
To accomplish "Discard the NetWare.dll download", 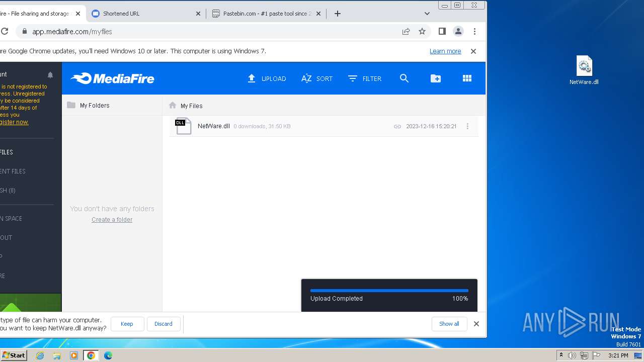I will [163, 324].
